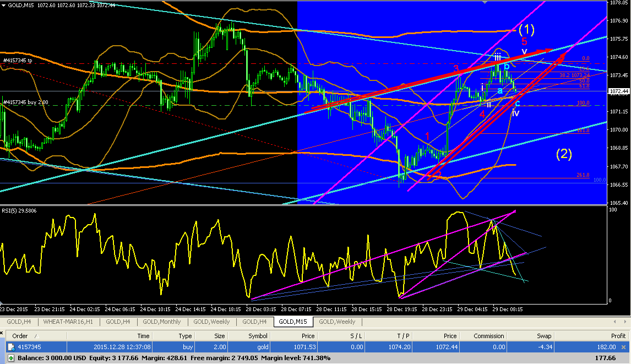The width and height of the screenshot is (631, 364).
Task: Open the GOLD,M15 chart menu triangle
Action: pyautogui.click(x=4, y=6)
